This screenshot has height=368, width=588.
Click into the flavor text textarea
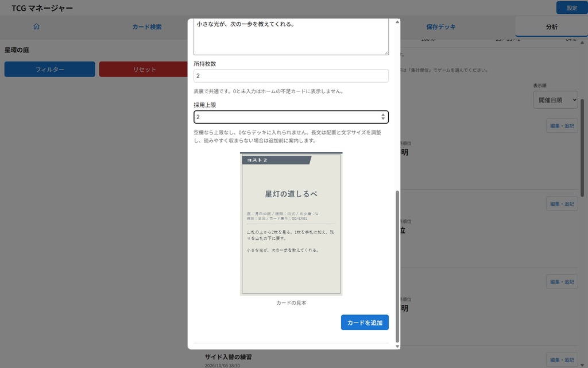291,37
